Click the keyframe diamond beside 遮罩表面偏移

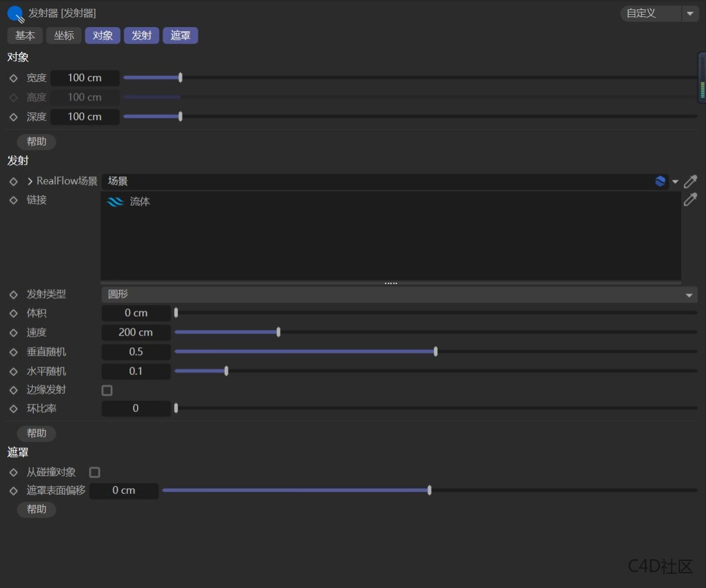[x=13, y=490]
